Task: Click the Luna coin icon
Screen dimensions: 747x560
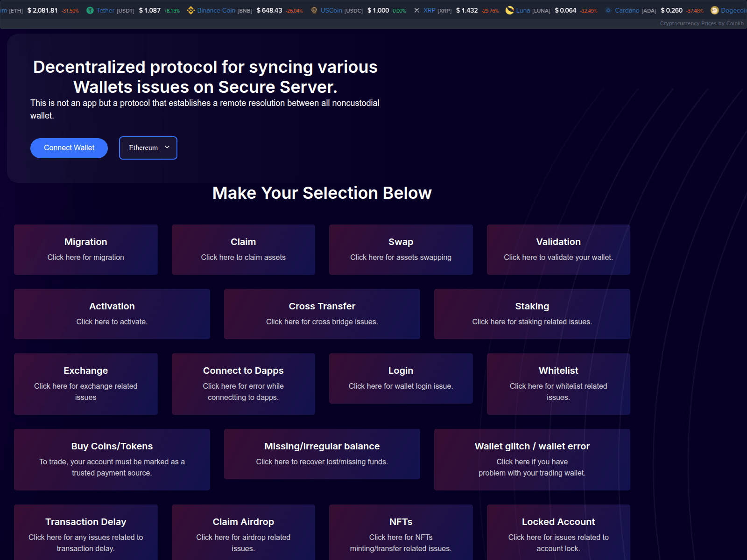Action: coord(509,10)
